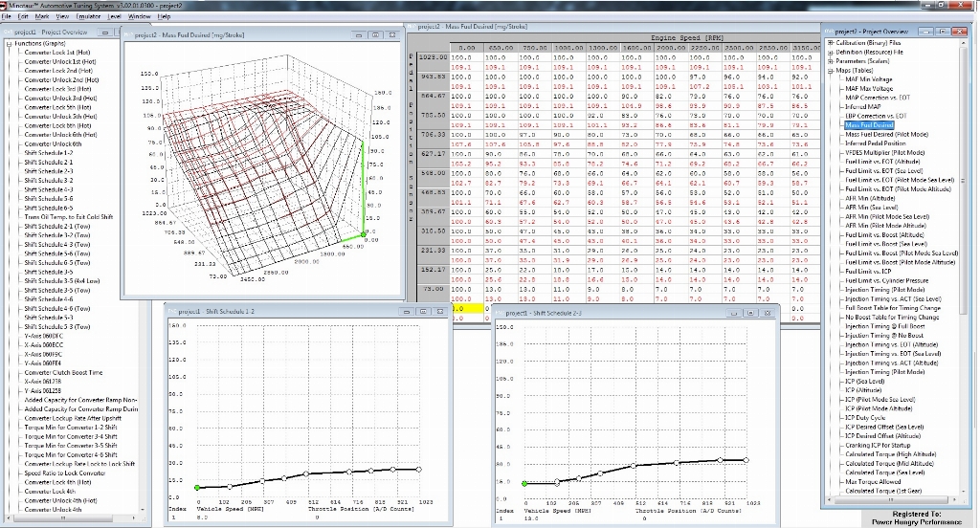Select Fuel Limit vs. ICP map

click(x=868, y=272)
